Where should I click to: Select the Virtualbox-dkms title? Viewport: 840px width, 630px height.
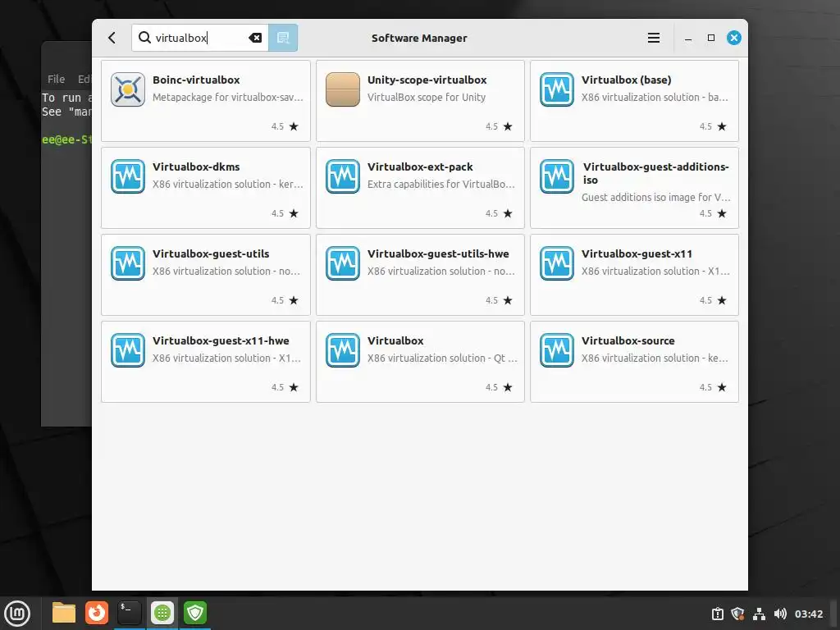tap(196, 167)
